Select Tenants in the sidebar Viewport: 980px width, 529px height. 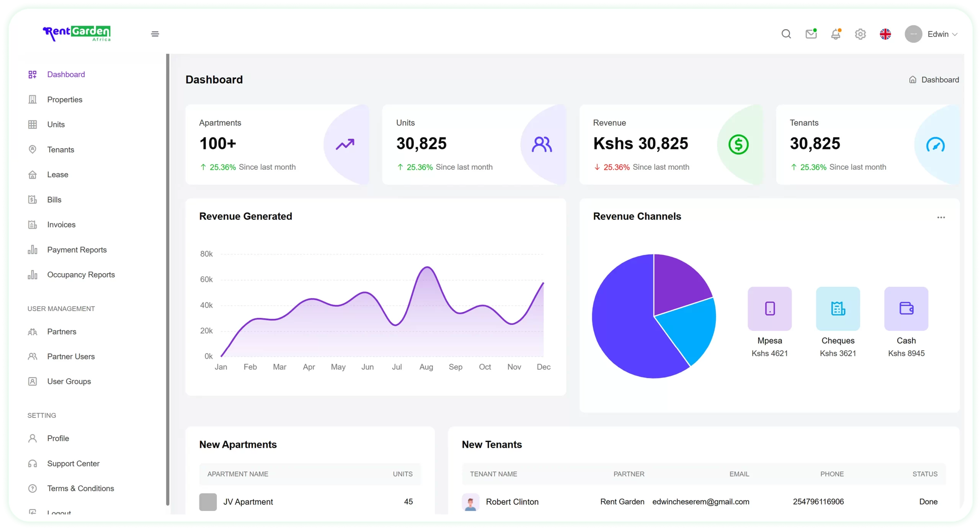pos(60,150)
